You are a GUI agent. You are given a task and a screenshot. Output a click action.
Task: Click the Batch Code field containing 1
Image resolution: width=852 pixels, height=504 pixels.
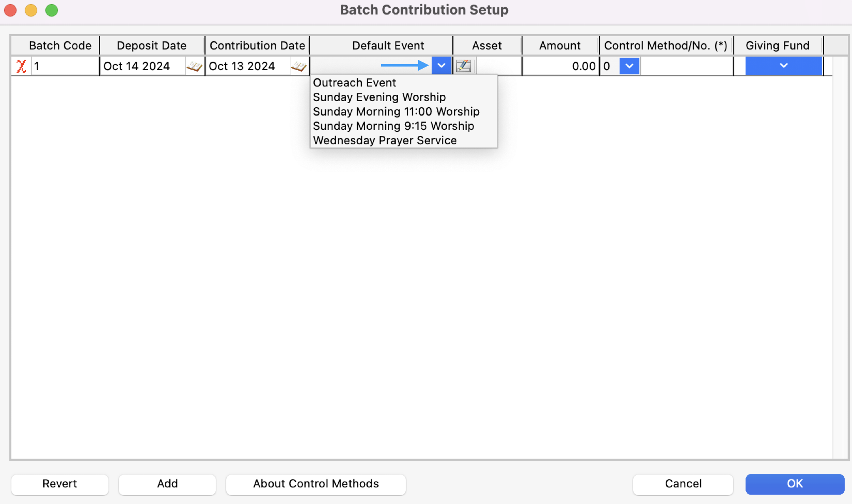pyautogui.click(x=64, y=66)
